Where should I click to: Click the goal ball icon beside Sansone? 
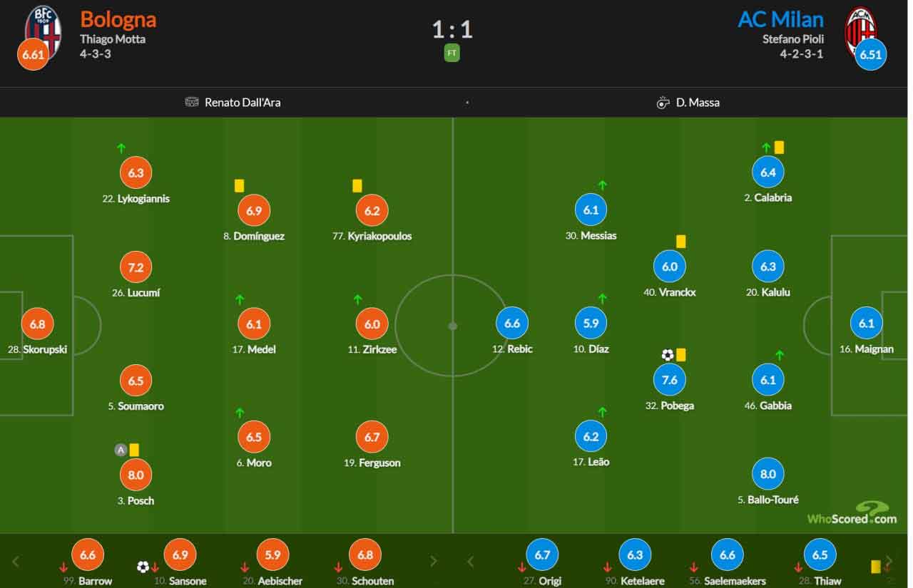pos(143,567)
